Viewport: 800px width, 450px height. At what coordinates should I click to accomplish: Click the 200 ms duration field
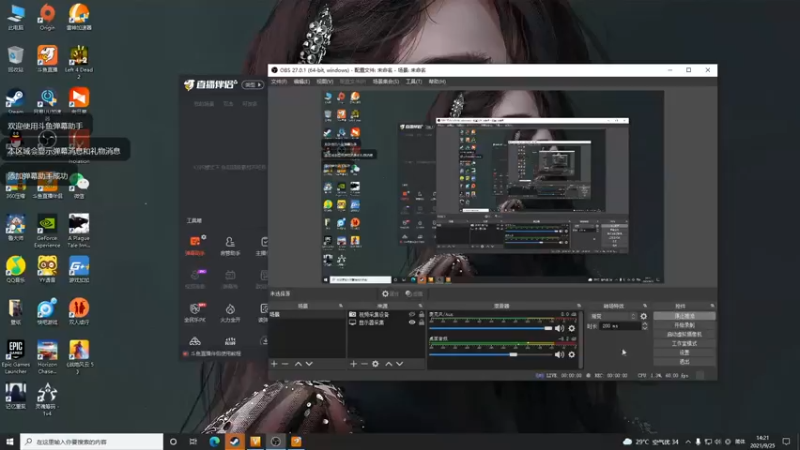(x=620, y=326)
